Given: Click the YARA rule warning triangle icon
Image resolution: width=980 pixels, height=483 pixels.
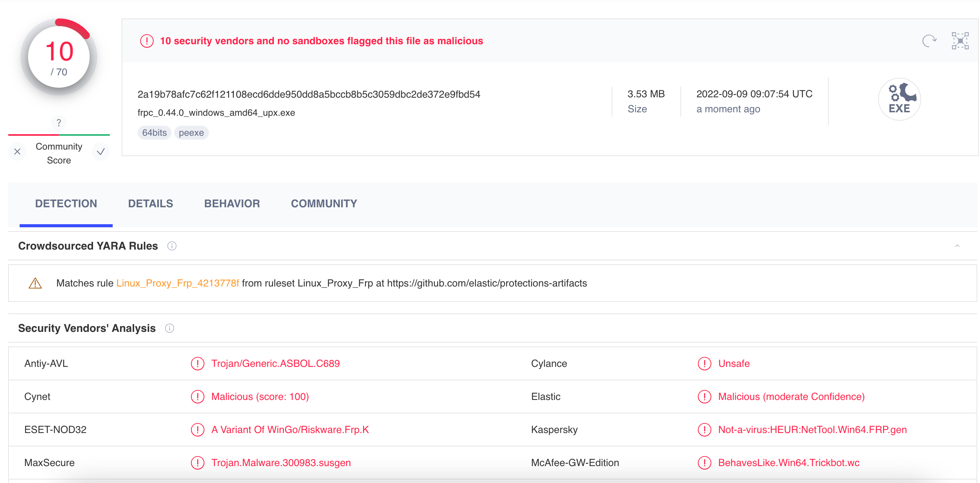Looking at the screenshot, I should 35,283.
